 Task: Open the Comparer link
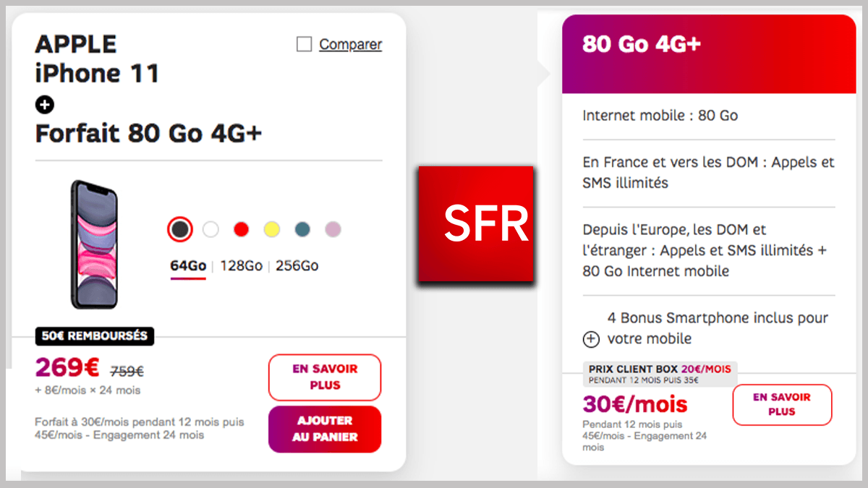350,45
